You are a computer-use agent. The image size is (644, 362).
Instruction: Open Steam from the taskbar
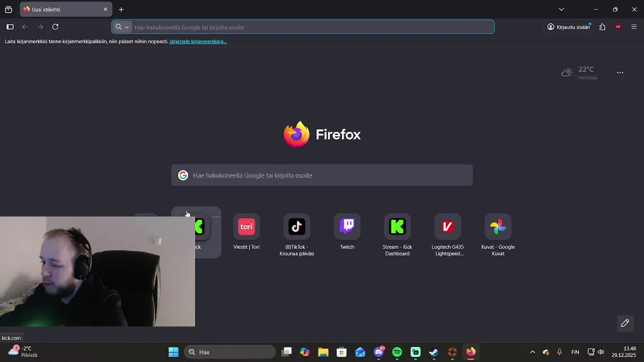pyautogui.click(x=434, y=352)
